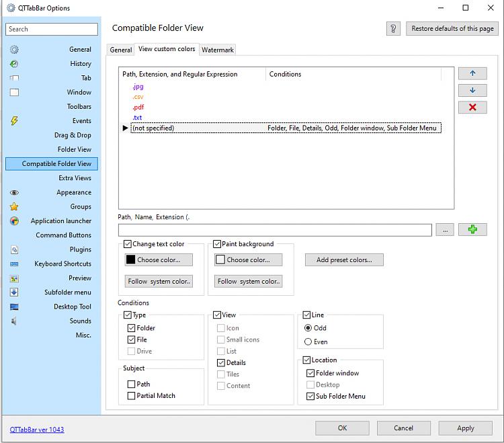The image size is (504, 443).
Task: Open Toolbars settings page
Action: 79,106
